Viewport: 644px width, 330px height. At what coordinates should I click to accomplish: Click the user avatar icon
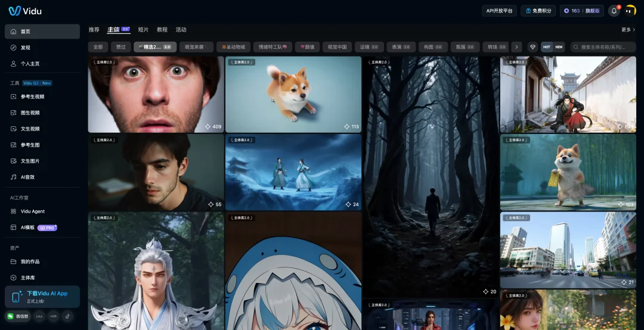pyautogui.click(x=630, y=11)
